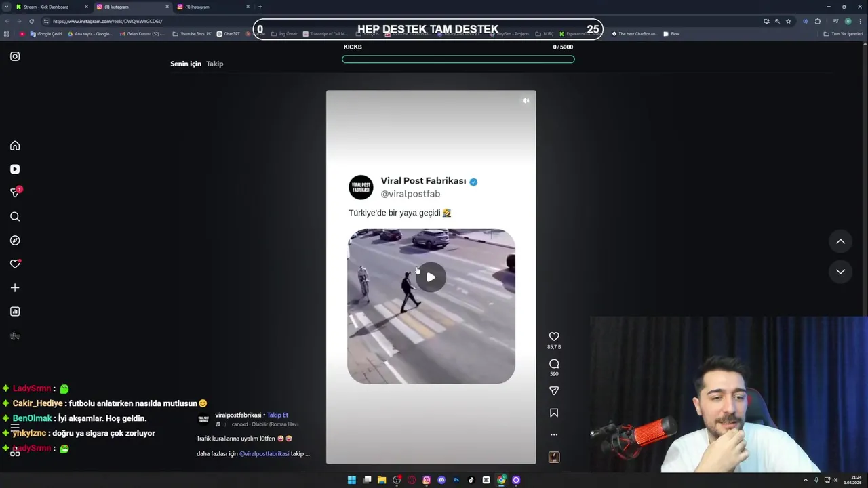Open Explore compass icon
This screenshot has width=868, height=488.
pyautogui.click(x=15, y=241)
